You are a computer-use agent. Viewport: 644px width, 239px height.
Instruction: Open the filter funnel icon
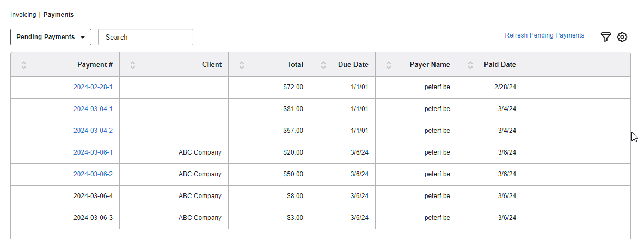605,37
